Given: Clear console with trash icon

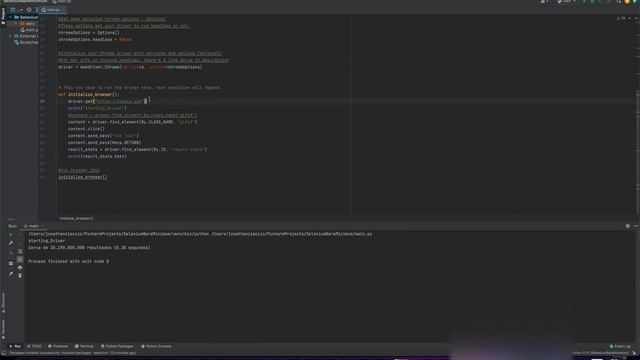Looking at the screenshot, I should pos(20,276).
